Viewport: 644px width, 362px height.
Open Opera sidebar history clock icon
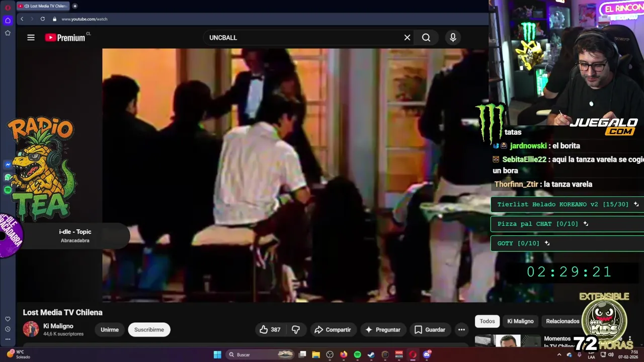click(8, 329)
